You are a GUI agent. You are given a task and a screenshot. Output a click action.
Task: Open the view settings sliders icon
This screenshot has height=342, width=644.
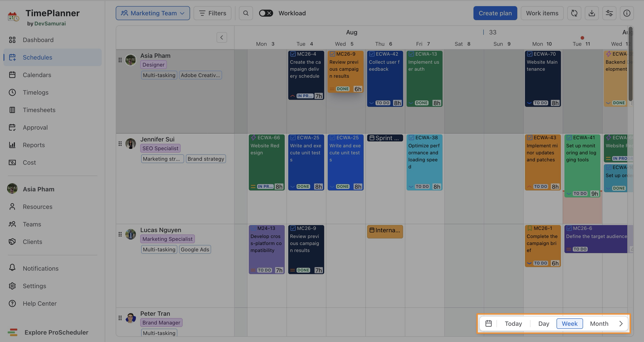pos(609,13)
